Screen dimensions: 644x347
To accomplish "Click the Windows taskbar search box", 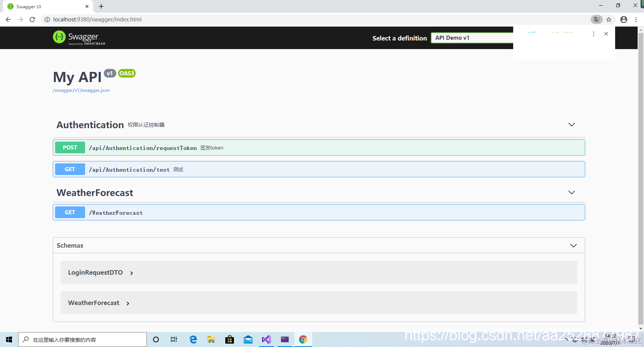I will tap(82, 340).
